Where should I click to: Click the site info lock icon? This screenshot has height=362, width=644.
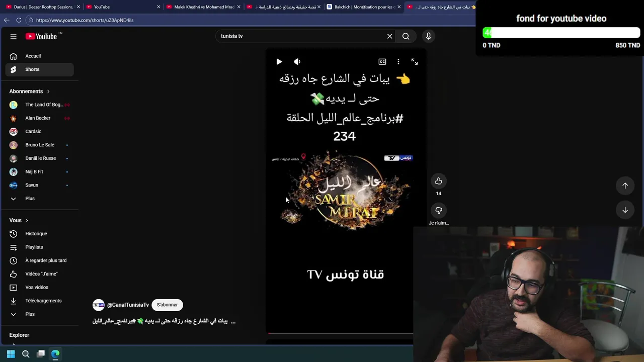point(31,20)
